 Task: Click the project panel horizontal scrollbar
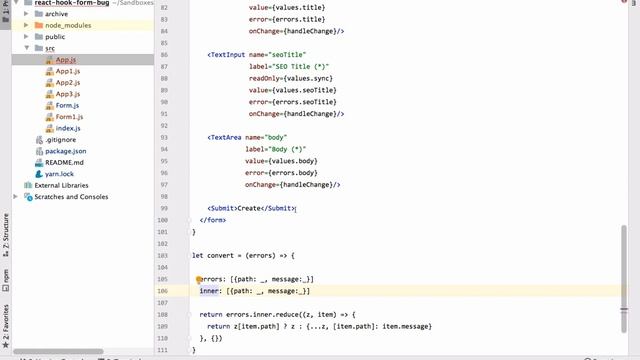58,351
